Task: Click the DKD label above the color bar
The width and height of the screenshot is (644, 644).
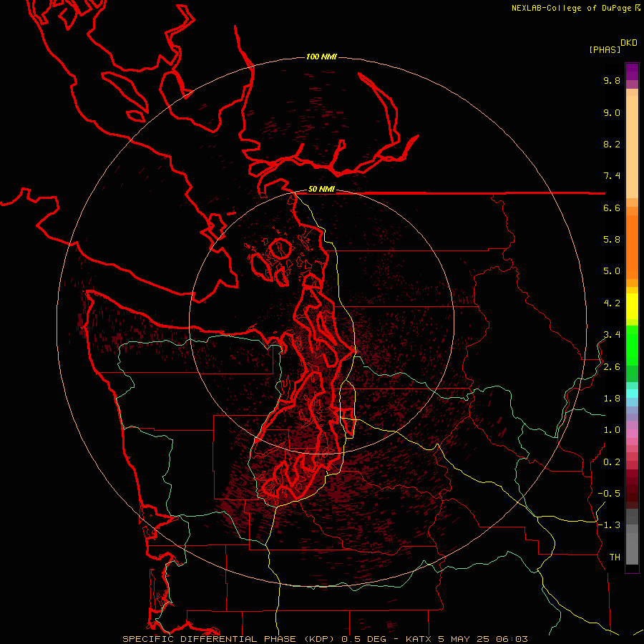Action: pos(629,43)
